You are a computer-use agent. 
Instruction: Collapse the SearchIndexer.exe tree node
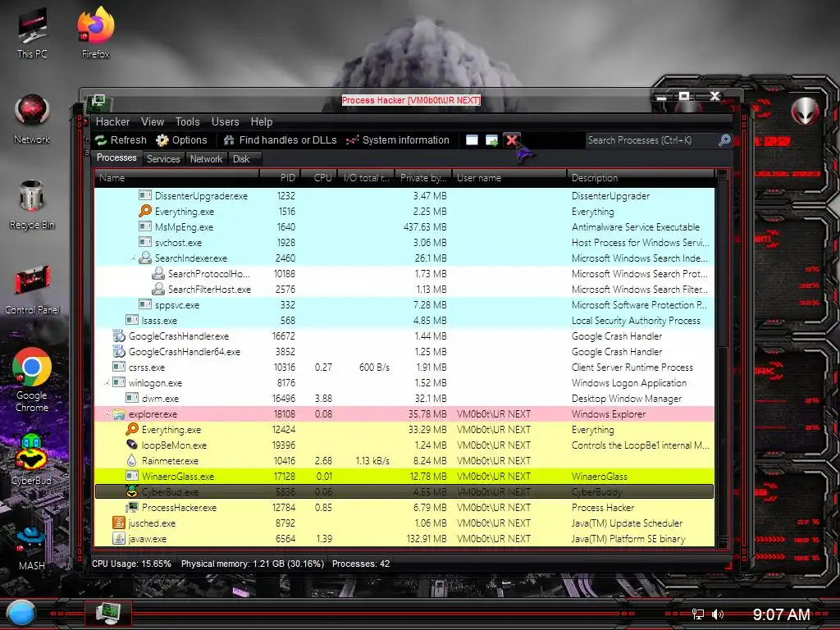pyautogui.click(x=132, y=258)
